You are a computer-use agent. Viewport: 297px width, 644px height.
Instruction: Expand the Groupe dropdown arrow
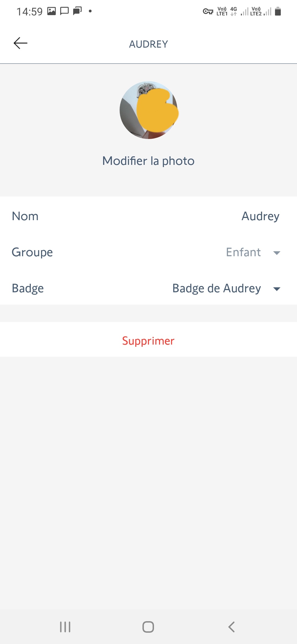pos(277,253)
